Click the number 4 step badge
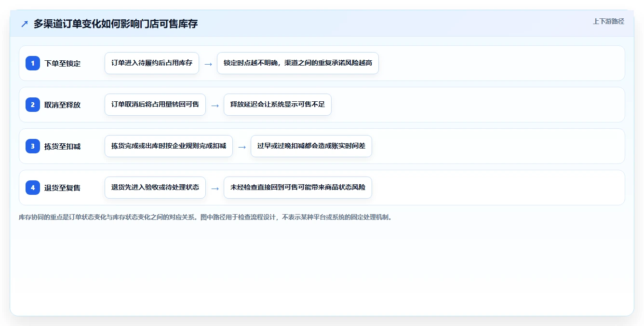The height and width of the screenshot is (326, 644). 33,188
